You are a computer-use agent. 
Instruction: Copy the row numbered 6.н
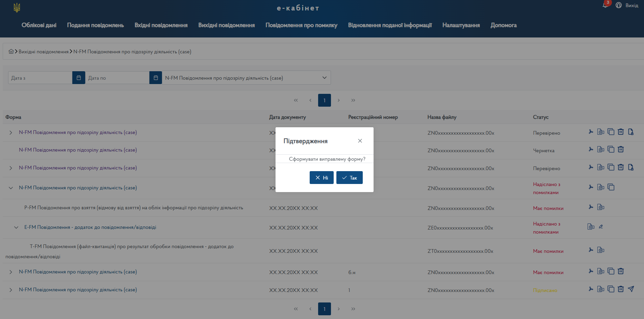(x=611, y=271)
